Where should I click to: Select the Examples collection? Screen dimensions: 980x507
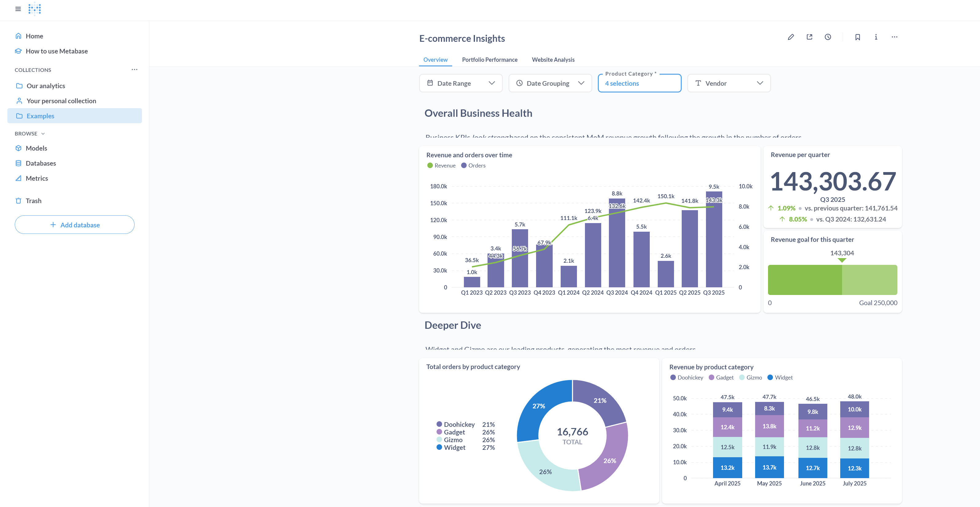coord(75,116)
